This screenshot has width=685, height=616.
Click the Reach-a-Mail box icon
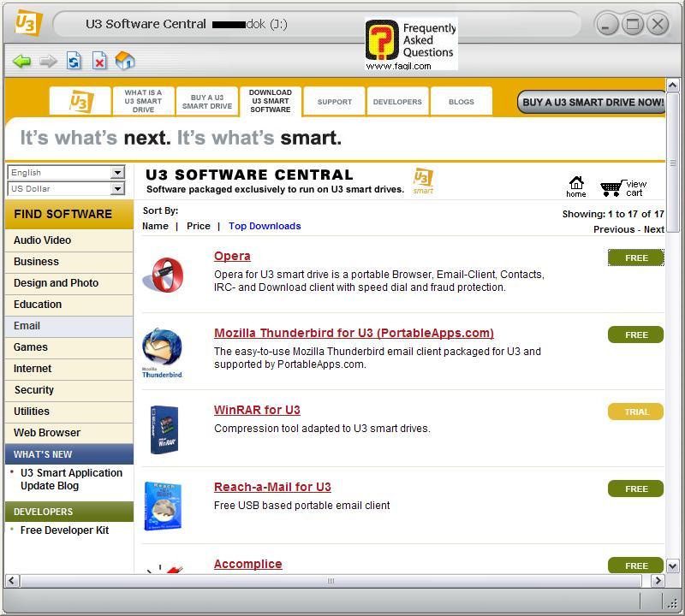coord(163,506)
